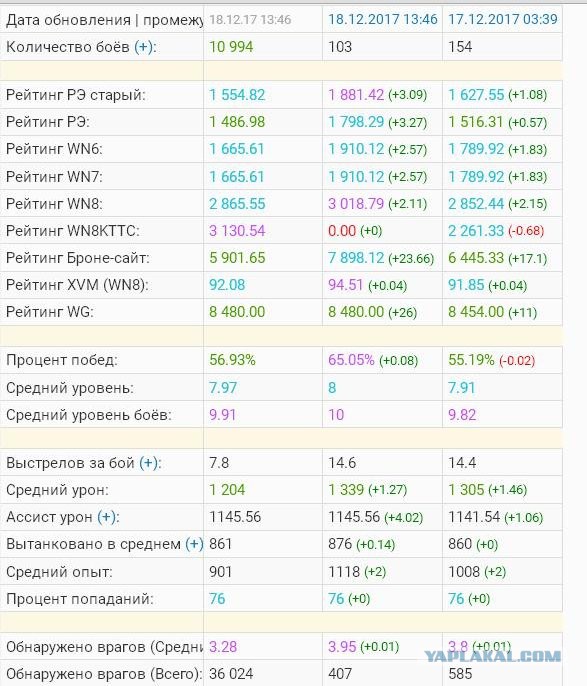Image resolution: width=587 pixels, height=686 pixels.
Task: Click the Процент побед value 56.93%
Action: point(232,360)
